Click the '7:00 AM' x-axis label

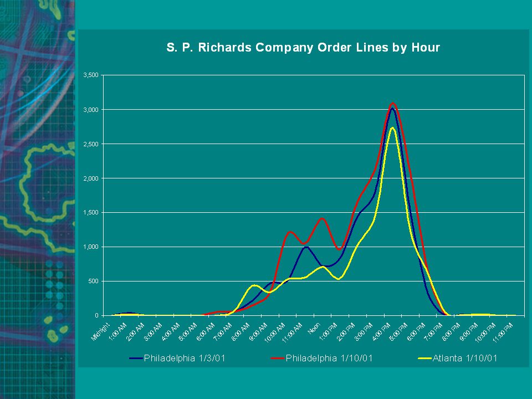[x=223, y=331]
